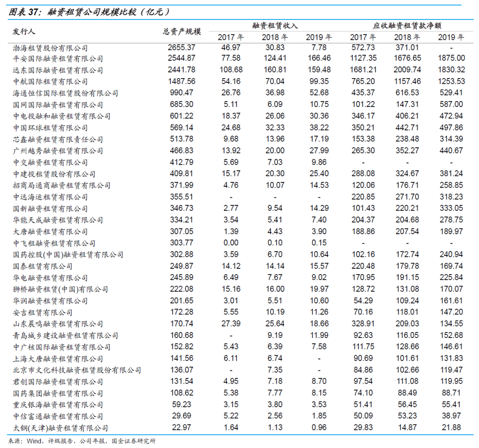Select company name 国药集团融资租赁有限公司
Viewport: 479px width, 448px height.
pyautogui.click(x=58, y=393)
